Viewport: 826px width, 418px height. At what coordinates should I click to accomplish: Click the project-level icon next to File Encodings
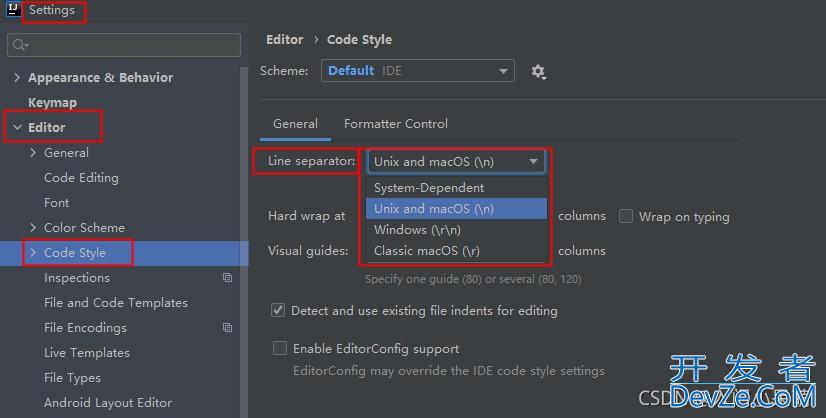click(x=227, y=328)
